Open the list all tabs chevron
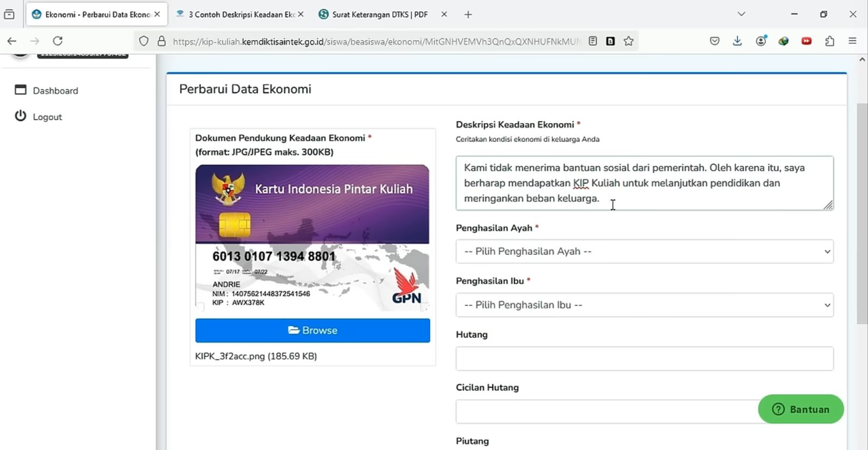The height and width of the screenshot is (450, 868). (742, 14)
